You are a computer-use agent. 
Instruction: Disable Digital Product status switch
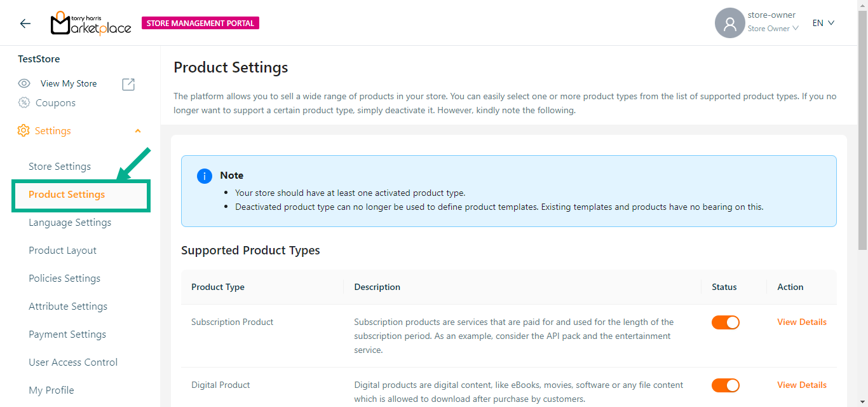(725, 385)
